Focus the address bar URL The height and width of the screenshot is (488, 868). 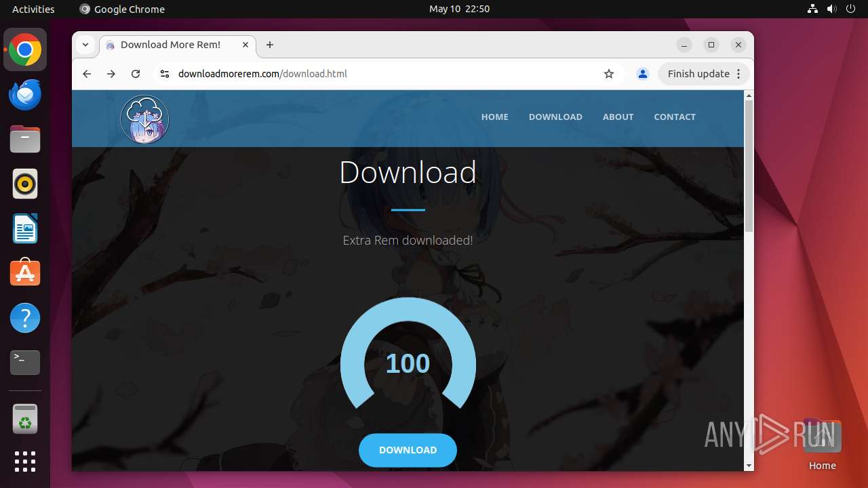click(262, 74)
